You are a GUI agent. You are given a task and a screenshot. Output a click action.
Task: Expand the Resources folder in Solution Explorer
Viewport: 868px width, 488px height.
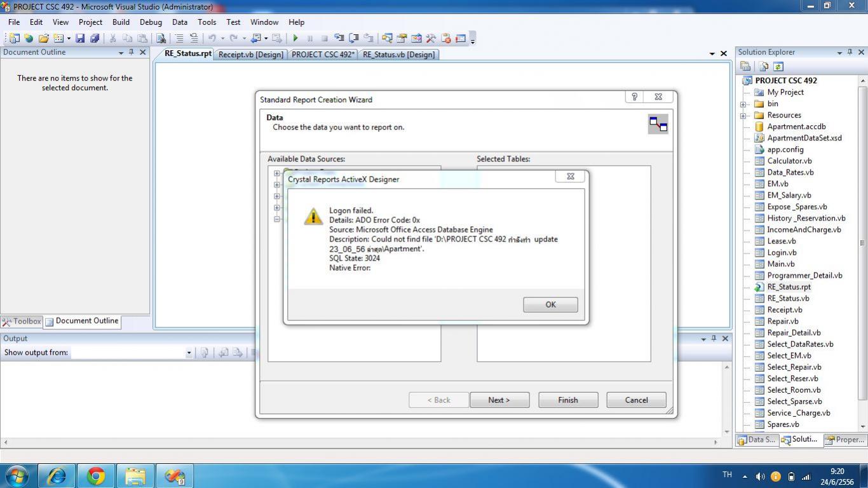743,116
